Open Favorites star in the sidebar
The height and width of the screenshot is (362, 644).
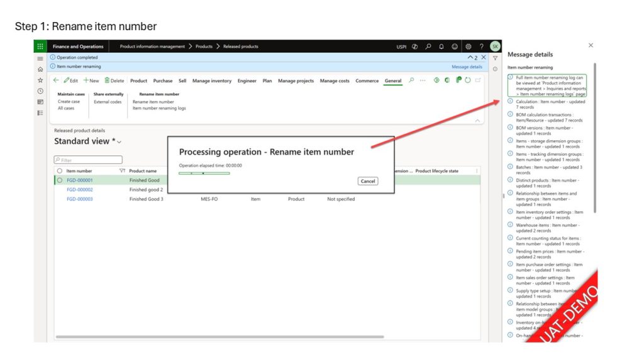click(x=40, y=80)
